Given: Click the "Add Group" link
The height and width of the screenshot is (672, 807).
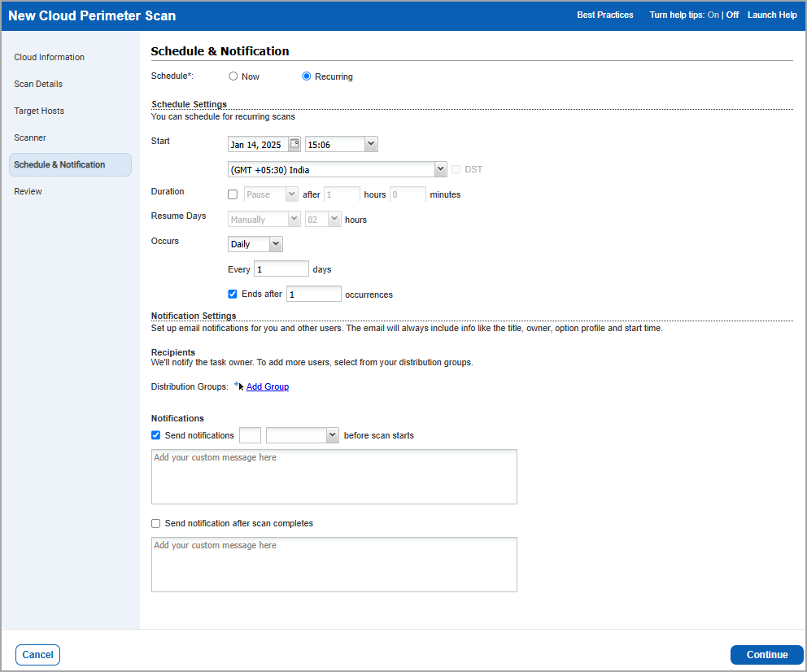Looking at the screenshot, I should coord(267,386).
